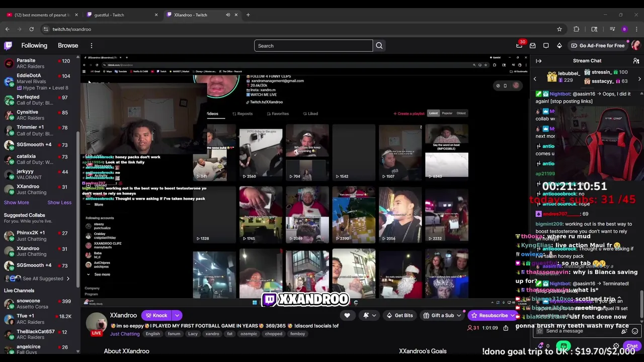Toggle the follow heart for XXandroo
This screenshot has width=644, height=362.
click(x=347, y=315)
